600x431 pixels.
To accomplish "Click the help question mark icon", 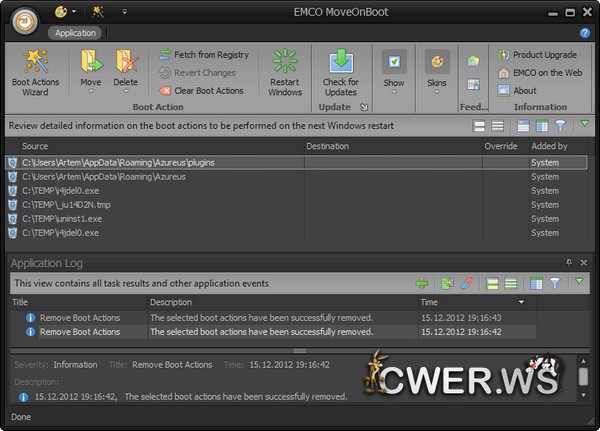I will [584, 32].
